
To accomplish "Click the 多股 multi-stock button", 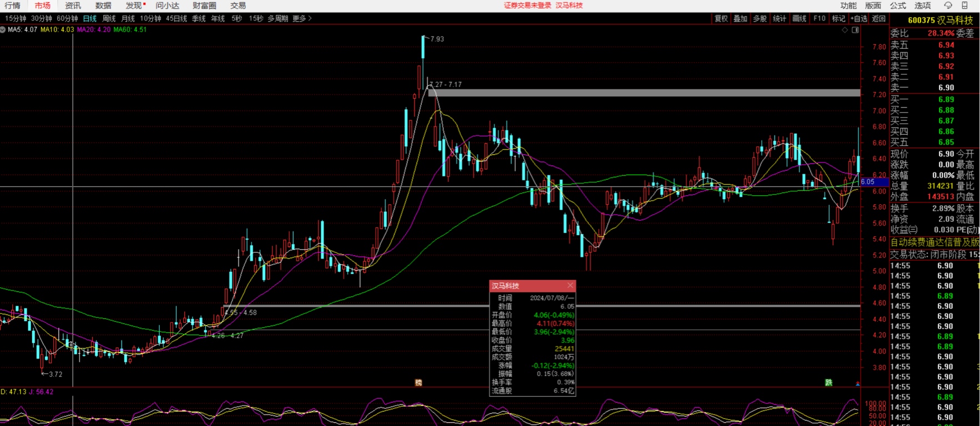I will [760, 18].
